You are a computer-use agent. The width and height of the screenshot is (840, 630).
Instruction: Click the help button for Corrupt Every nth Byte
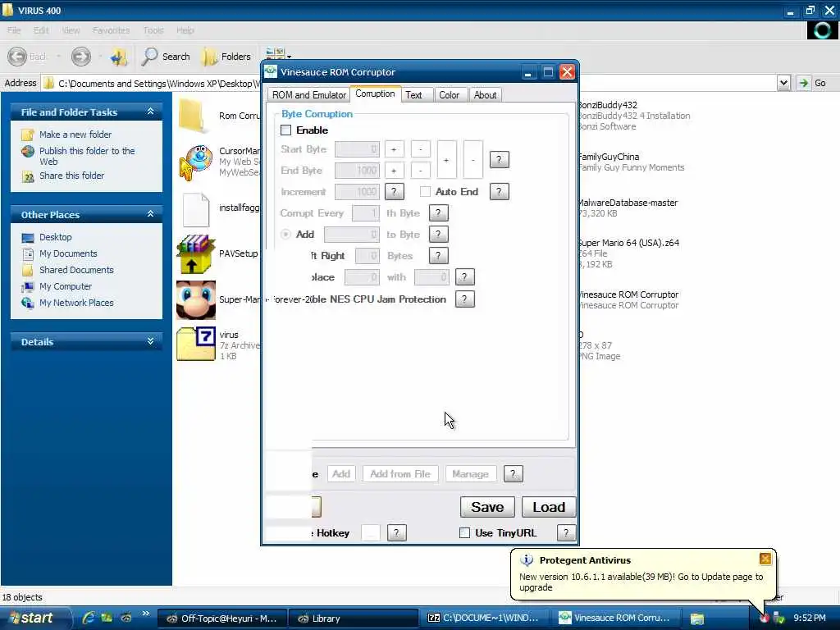pyautogui.click(x=438, y=213)
